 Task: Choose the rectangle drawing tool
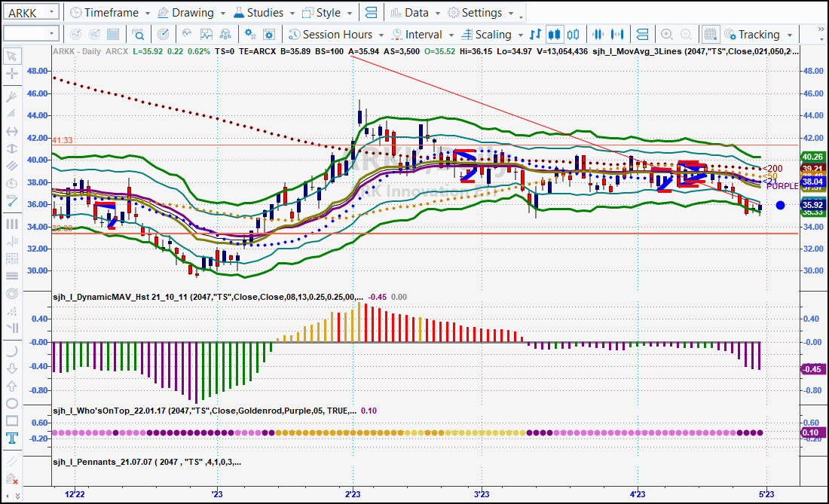click(11, 421)
